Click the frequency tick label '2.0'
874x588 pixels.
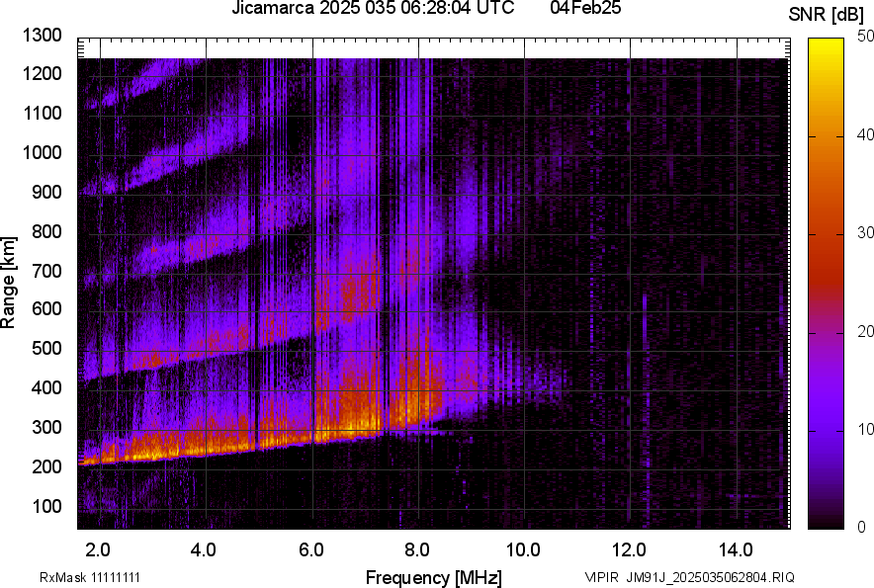[x=98, y=550]
